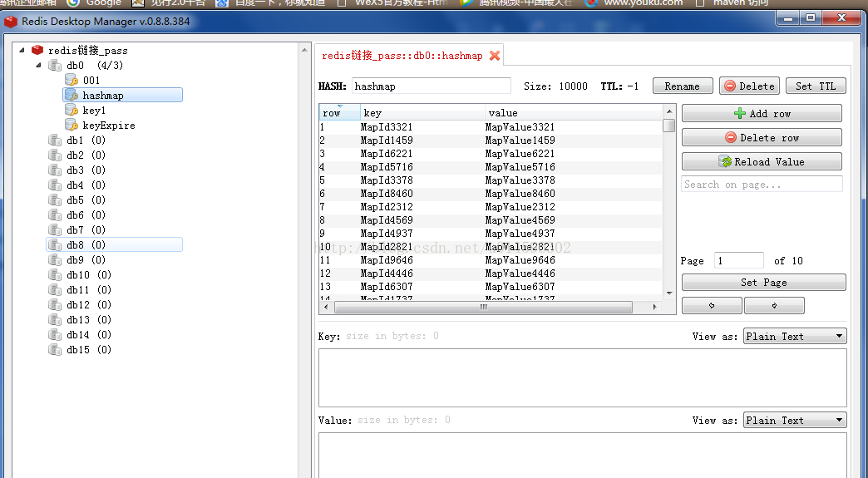Click the db5 database icon
868x478 pixels.
55,200
